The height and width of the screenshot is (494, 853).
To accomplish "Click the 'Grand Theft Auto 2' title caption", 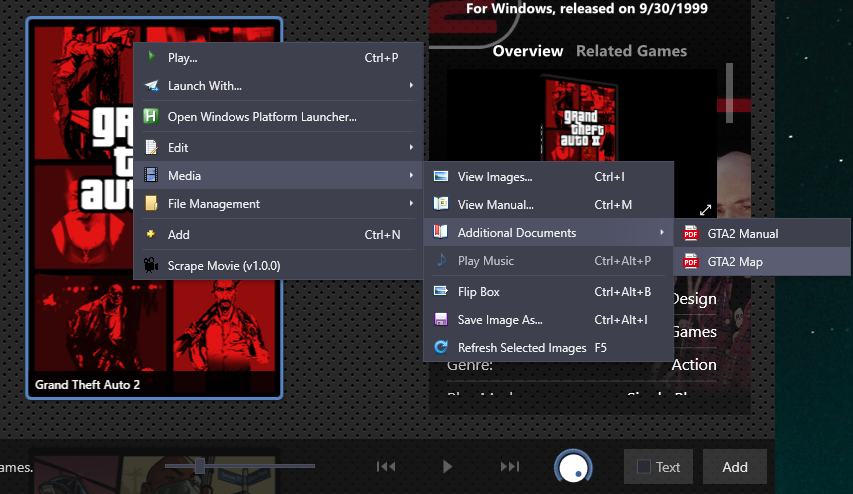I will click(87, 385).
